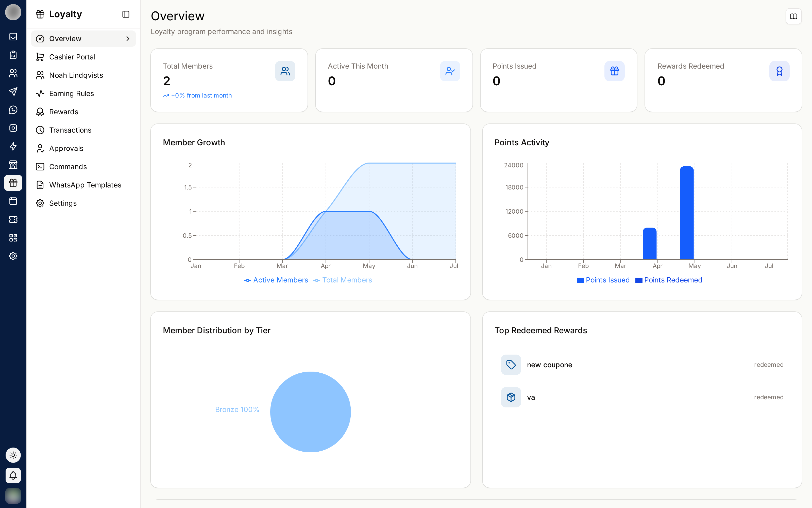Screen dimensions: 812x508
Task: Open the ticket coupon icon in rail
Action: (x=13, y=219)
